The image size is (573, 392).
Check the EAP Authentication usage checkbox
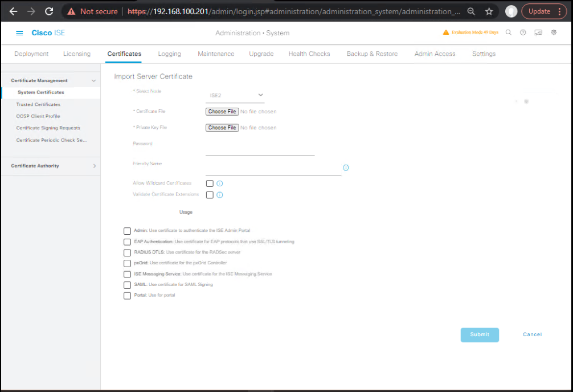click(127, 242)
